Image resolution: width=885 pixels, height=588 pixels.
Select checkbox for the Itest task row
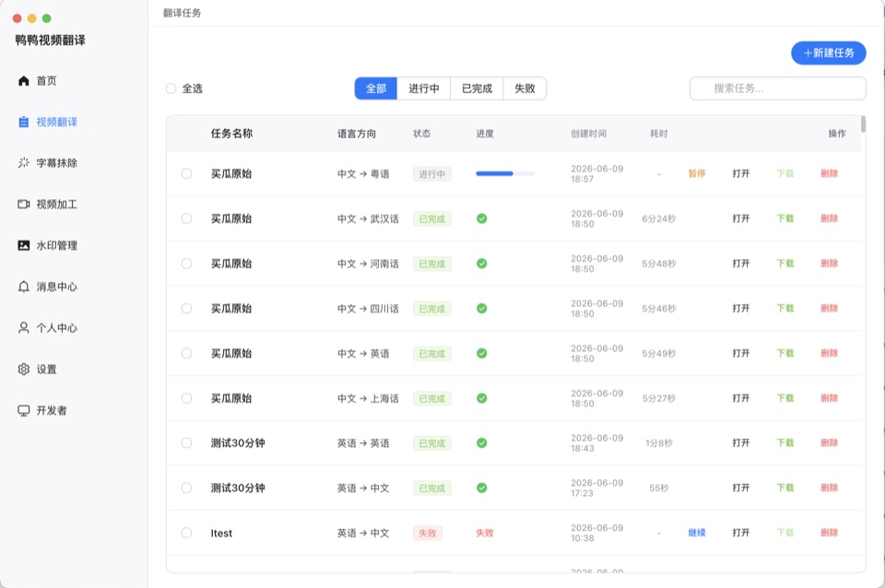click(x=186, y=533)
